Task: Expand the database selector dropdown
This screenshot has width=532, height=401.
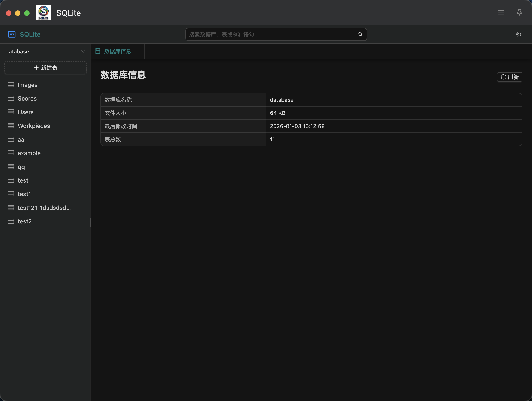Action: click(43, 51)
